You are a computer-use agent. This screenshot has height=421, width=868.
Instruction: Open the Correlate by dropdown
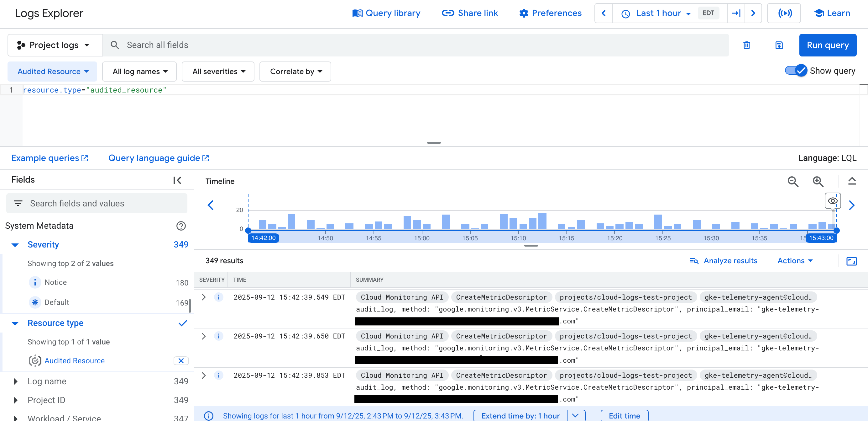(x=295, y=71)
